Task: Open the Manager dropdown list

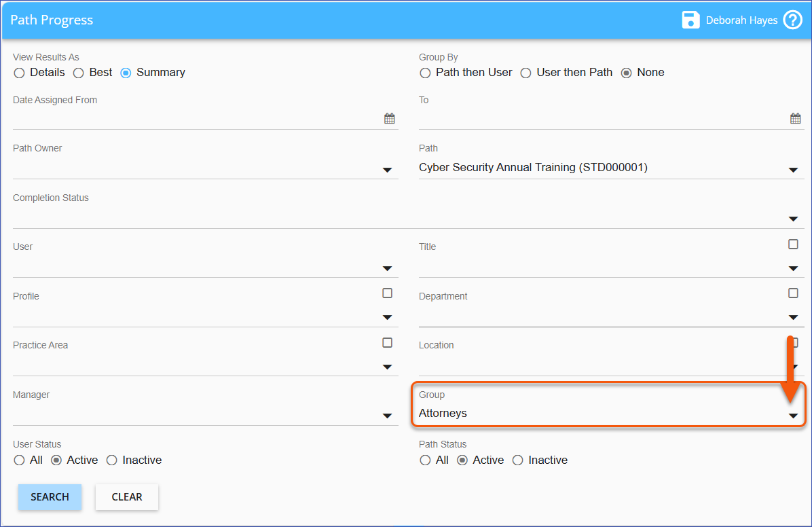Action: (x=387, y=416)
